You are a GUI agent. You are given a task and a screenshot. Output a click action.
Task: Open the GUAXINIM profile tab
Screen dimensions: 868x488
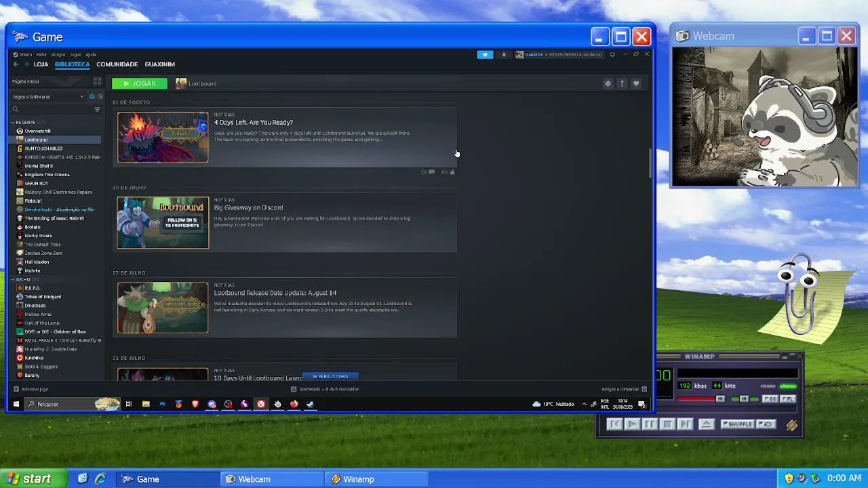[159, 64]
